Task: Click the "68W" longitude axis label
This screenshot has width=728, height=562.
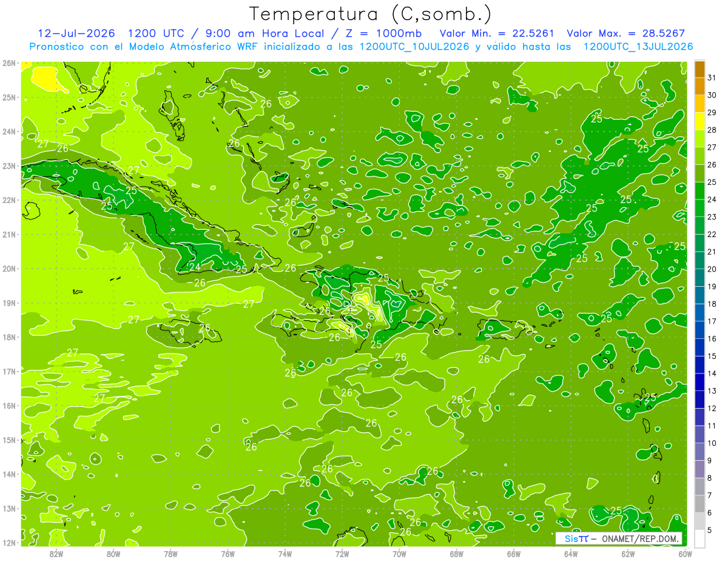Action: (x=457, y=554)
